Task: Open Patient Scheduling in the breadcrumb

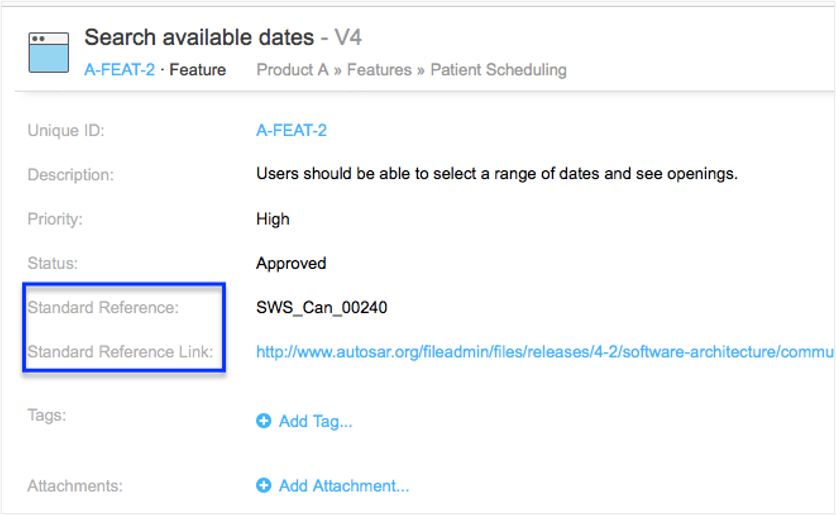Action: 498,70
